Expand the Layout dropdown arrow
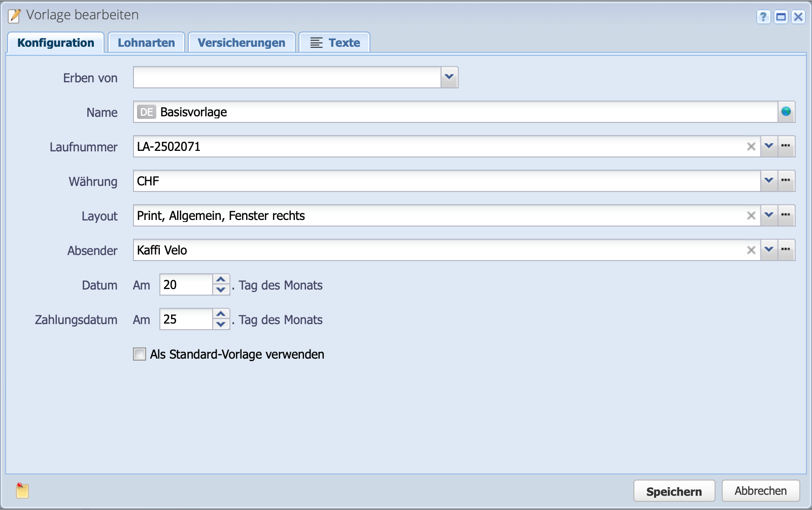This screenshot has width=812, height=510. (769, 215)
